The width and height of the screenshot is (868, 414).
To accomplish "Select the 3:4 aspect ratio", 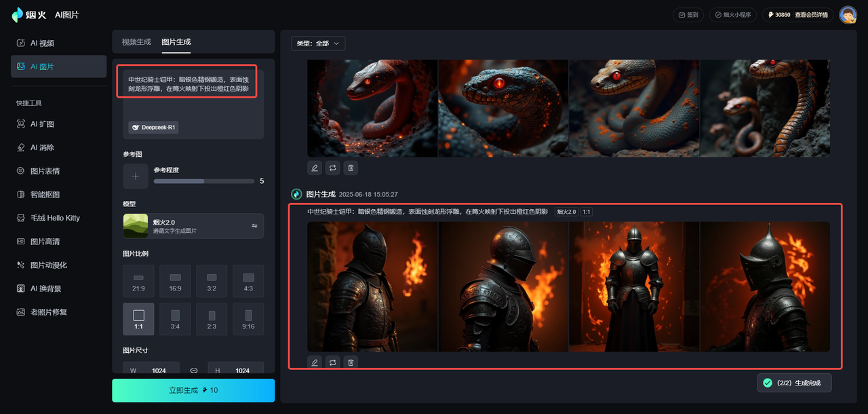I will pos(175,319).
